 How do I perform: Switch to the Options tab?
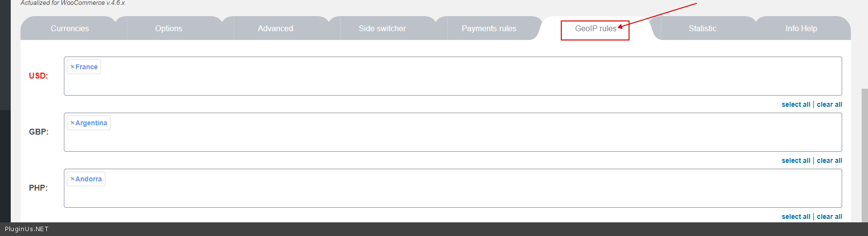pyautogui.click(x=169, y=28)
